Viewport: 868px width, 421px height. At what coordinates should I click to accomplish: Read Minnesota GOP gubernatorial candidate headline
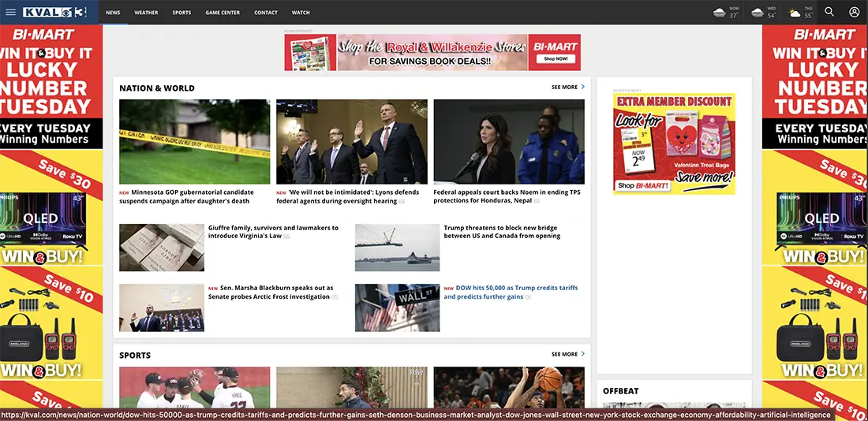pos(186,196)
